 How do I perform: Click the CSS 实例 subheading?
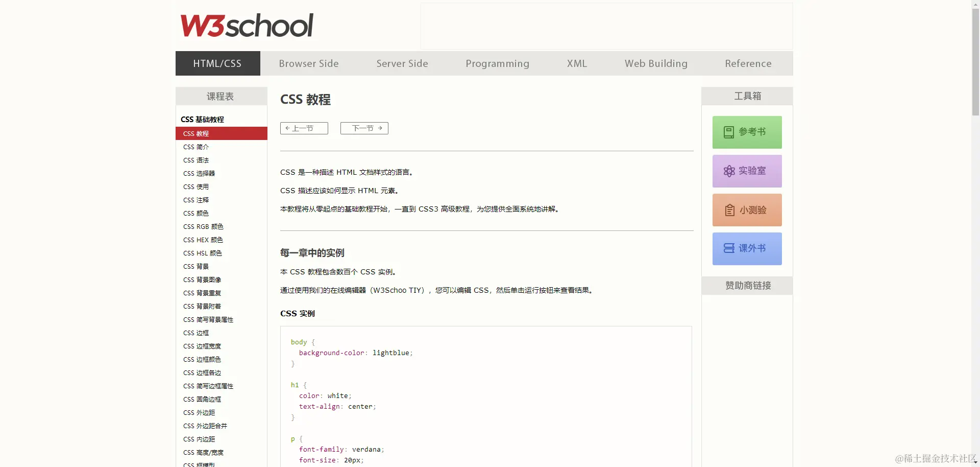pos(298,313)
